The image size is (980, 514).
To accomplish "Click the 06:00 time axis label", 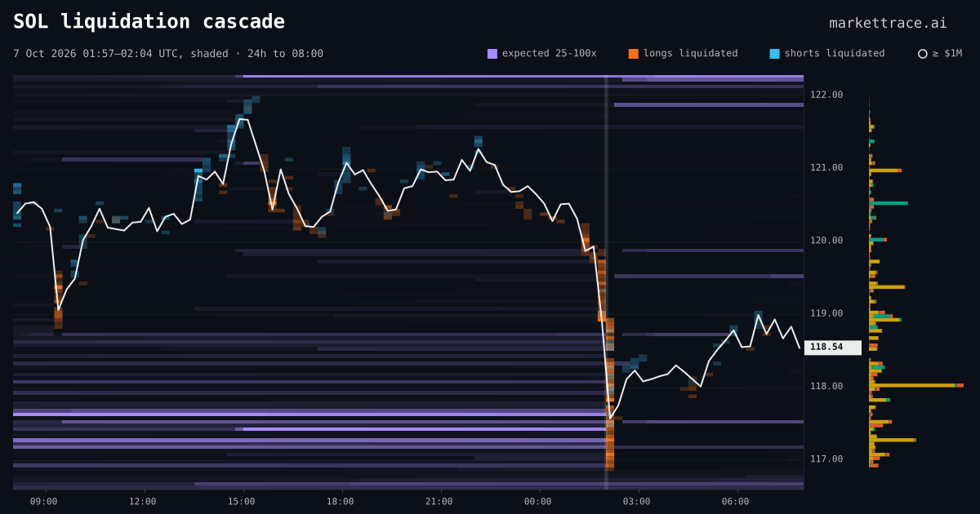I will [735, 502].
